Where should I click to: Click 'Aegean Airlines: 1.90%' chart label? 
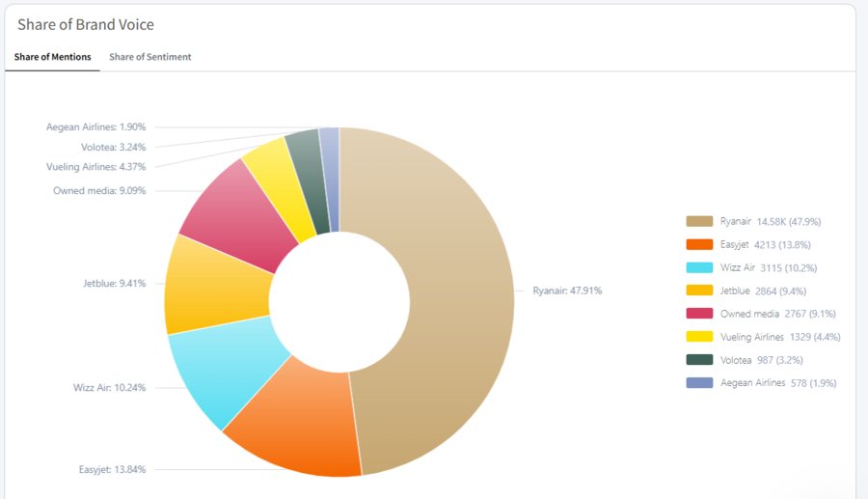(96, 127)
